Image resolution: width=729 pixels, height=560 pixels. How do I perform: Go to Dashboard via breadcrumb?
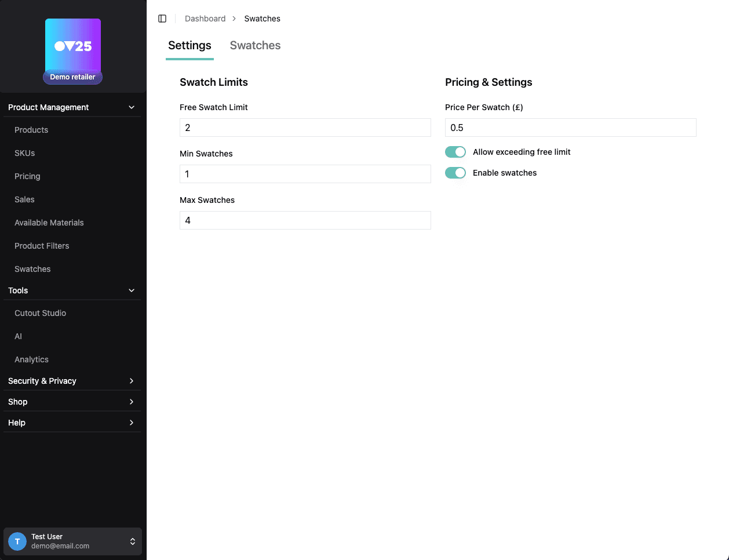[x=205, y=19]
